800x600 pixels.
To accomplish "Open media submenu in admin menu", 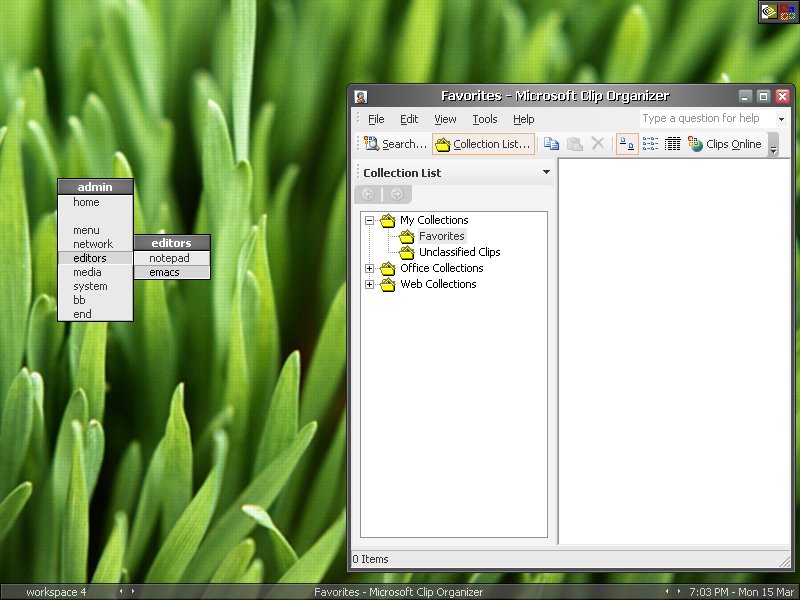I will click(x=95, y=272).
